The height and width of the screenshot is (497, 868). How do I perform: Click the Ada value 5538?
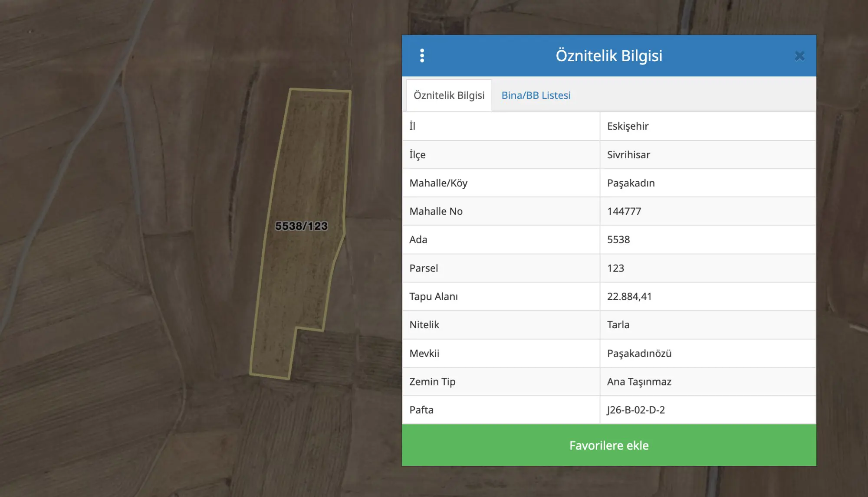pos(618,239)
